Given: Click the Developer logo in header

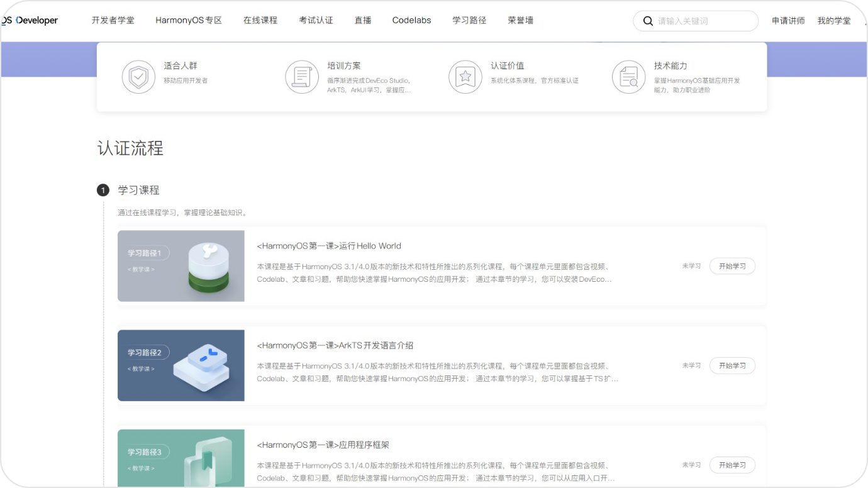Looking at the screenshot, I should point(30,20).
